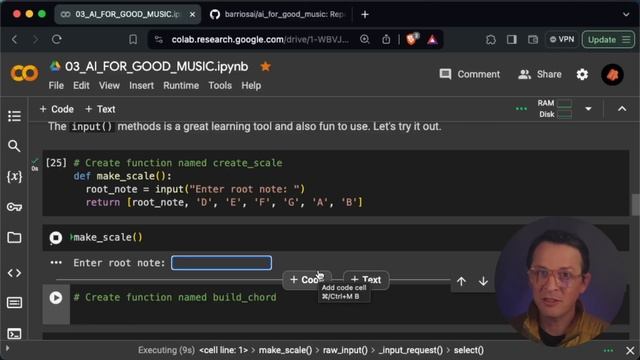This screenshot has width=640, height=360.
Task: Close the 03_AI_FOR_GOOD_MUSIC browser tab
Action: [x=192, y=14]
